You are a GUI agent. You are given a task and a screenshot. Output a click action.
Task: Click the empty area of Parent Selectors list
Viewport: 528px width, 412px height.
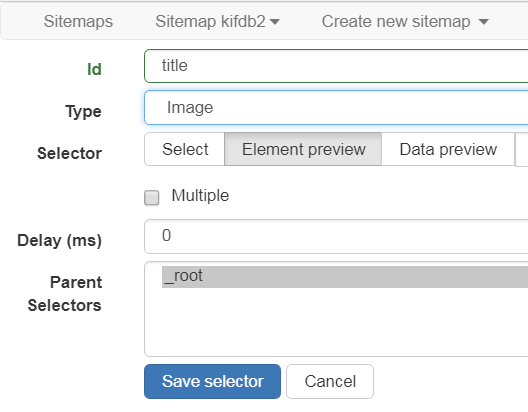coord(337,321)
